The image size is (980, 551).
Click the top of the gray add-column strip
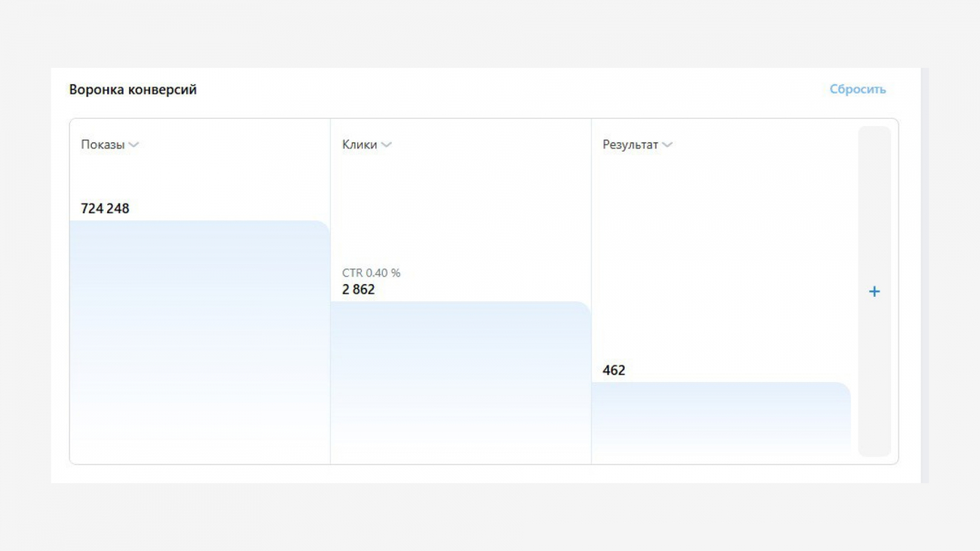(874, 141)
